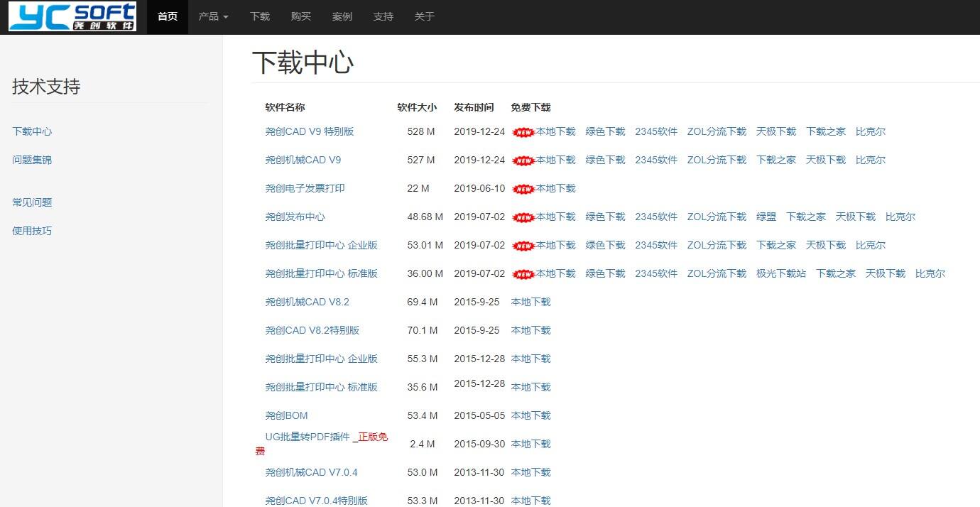Open UG批量转PDF插件 link
Viewport: 980px width, 507px height.
click(x=307, y=437)
